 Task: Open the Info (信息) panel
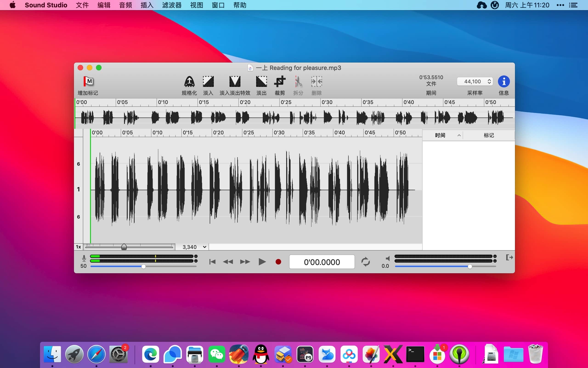click(x=504, y=81)
